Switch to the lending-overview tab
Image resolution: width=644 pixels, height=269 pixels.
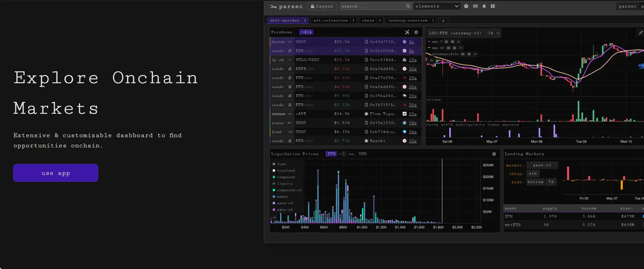[408, 20]
